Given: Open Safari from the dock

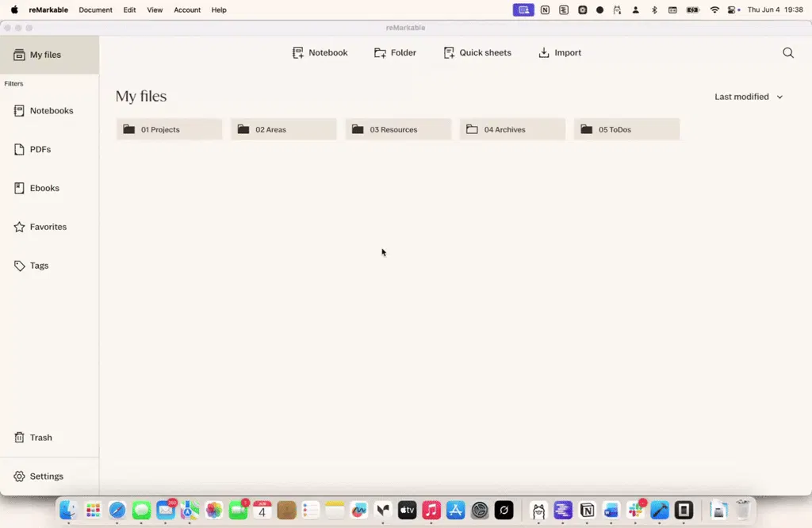Looking at the screenshot, I should tap(117, 511).
